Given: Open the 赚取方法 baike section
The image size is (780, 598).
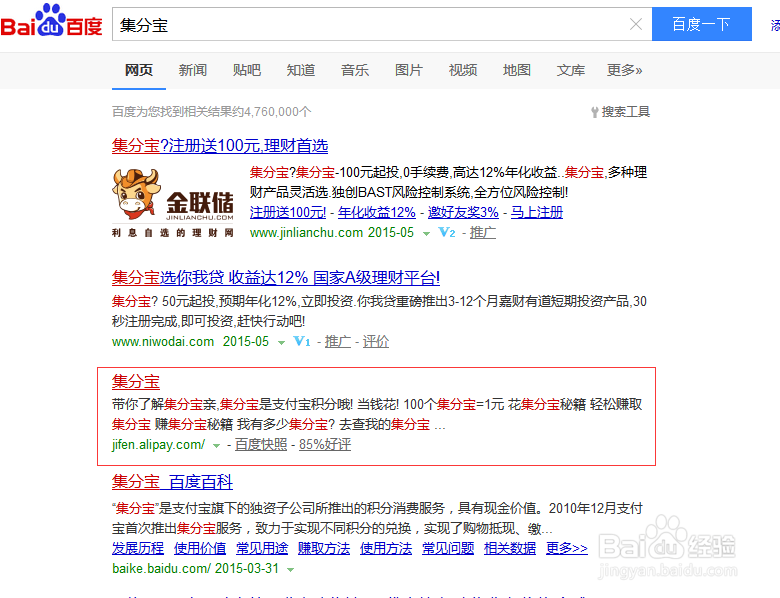Looking at the screenshot, I should coord(324,548).
